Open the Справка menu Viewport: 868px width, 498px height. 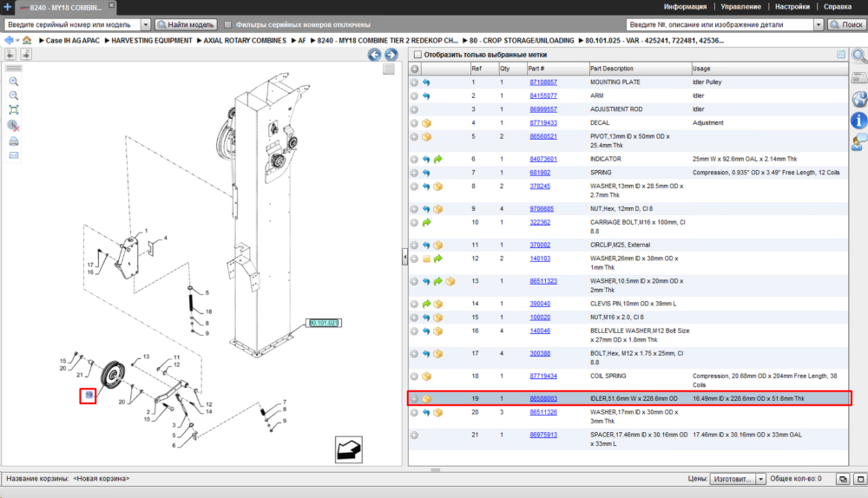pyautogui.click(x=838, y=7)
